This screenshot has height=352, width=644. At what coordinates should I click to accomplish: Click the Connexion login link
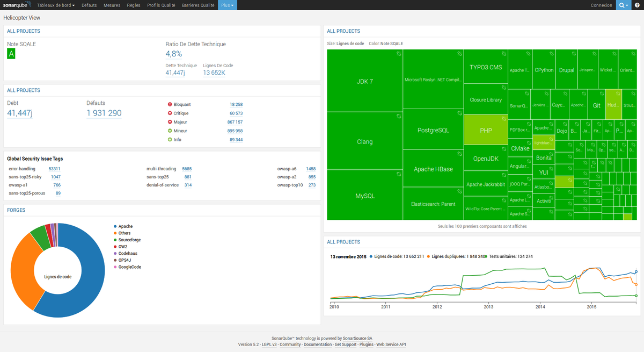[601, 5]
